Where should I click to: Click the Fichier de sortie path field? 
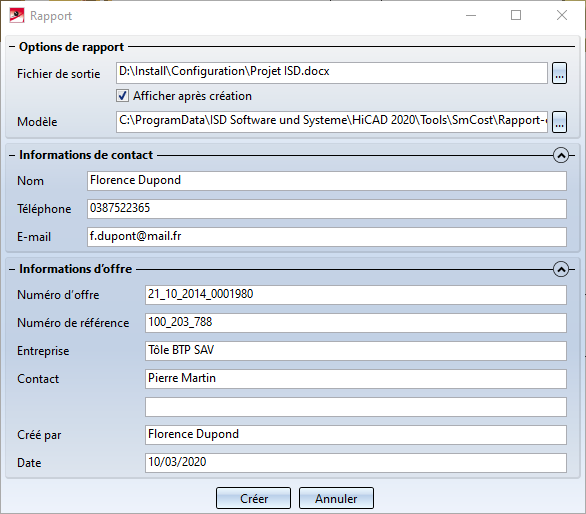pos(332,73)
